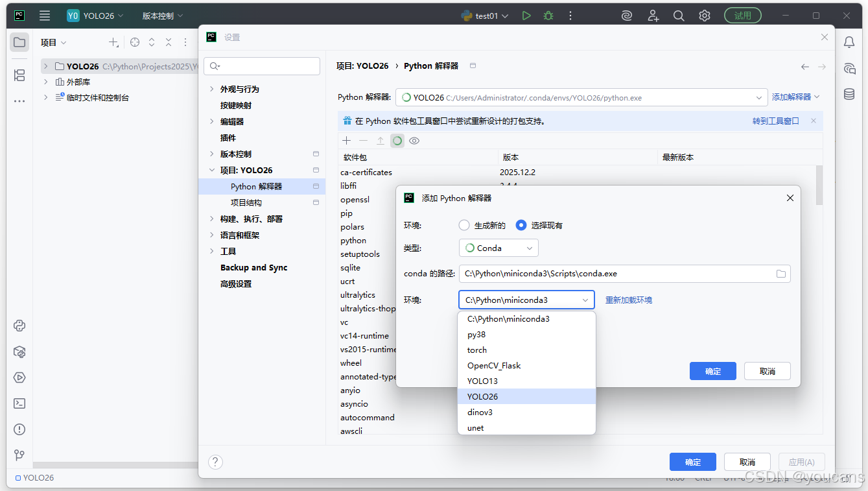Image resolution: width=868 pixels, height=491 pixels.
Task: Open the 类型 Conda dropdown
Action: click(499, 248)
